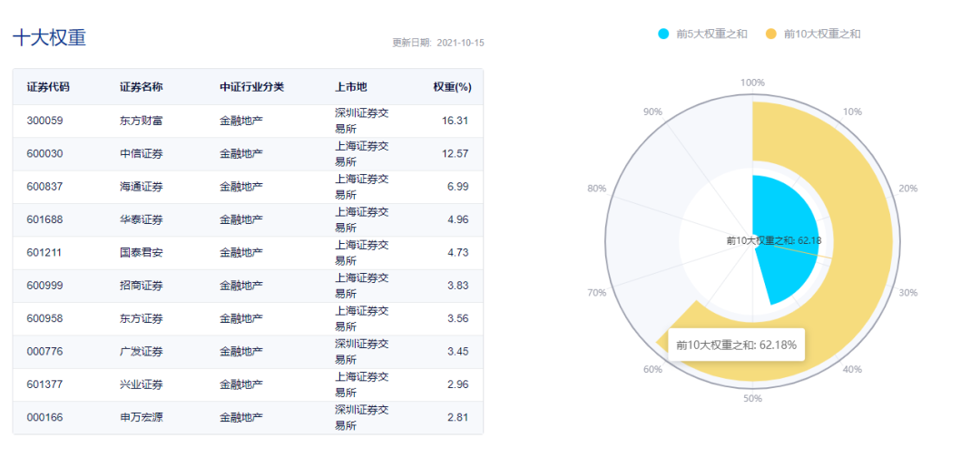The width and height of the screenshot is (980, 457).
Task: Click the name 招商证券
Action: [x=142, y=286]
